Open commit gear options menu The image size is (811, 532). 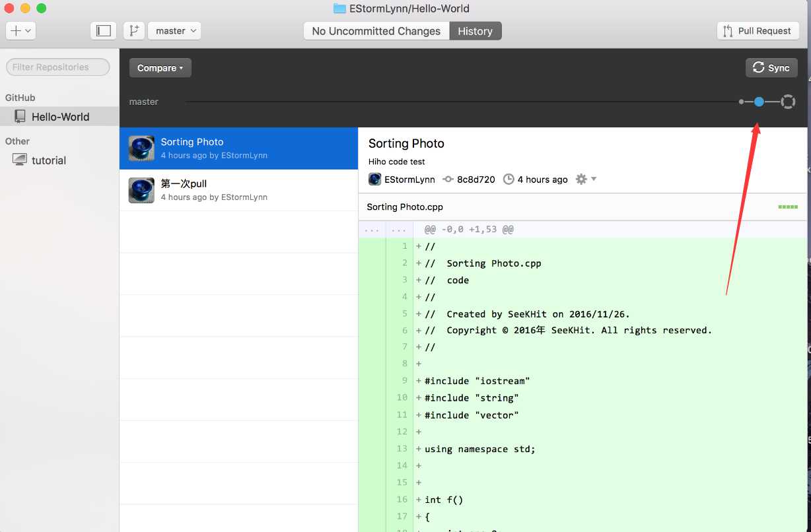coord(586,179)
